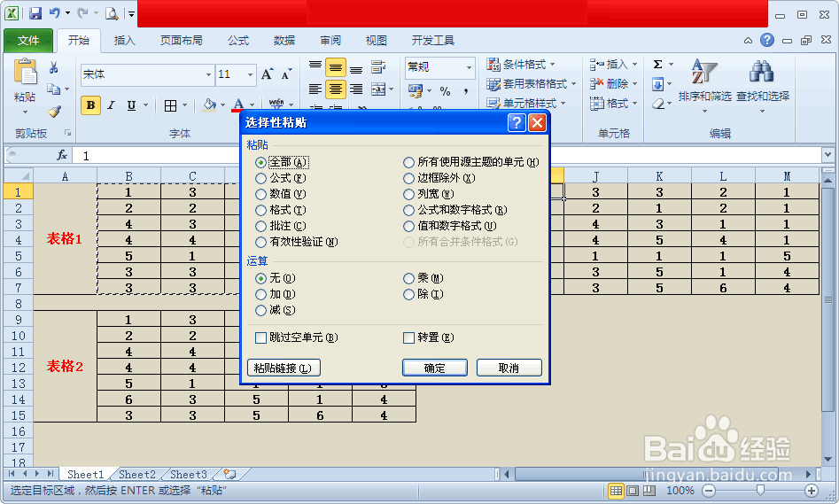839x504 pixels.
Task: Select the 公式 (Formulas) radio option
Action: (260, 178)
